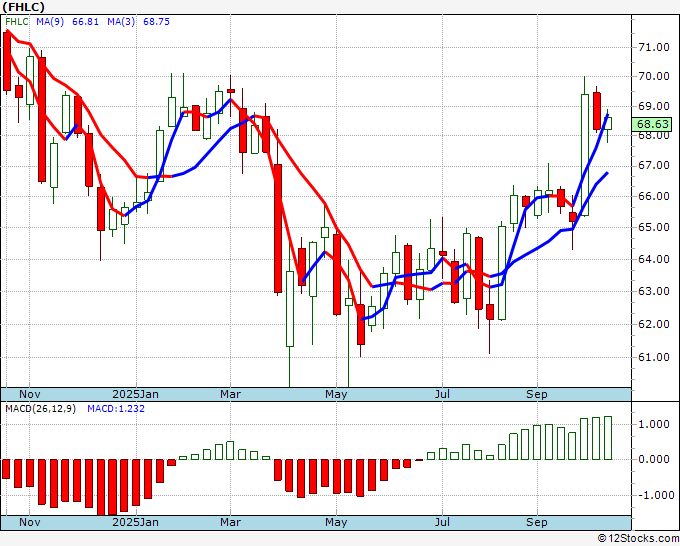Click Mar on the price chart date axis
The height and width of the screenshot is (546, 680).
click(x=230, y=394)
